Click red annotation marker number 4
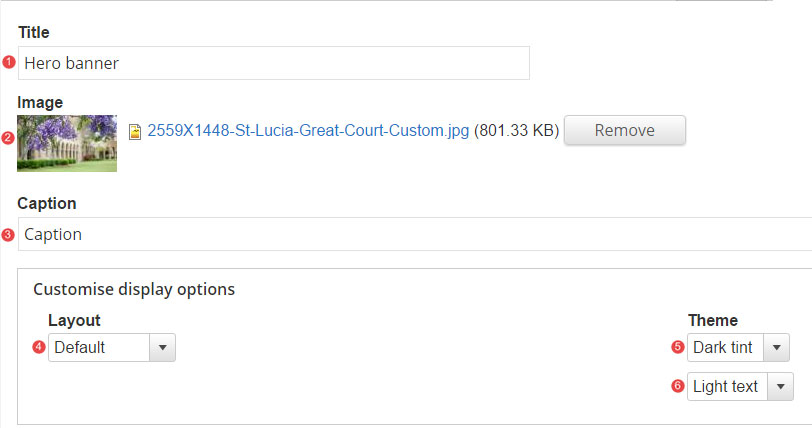Image resolution: width=812 pixels, height=428 pixels. pyautogui.click(x=39, y=347)
